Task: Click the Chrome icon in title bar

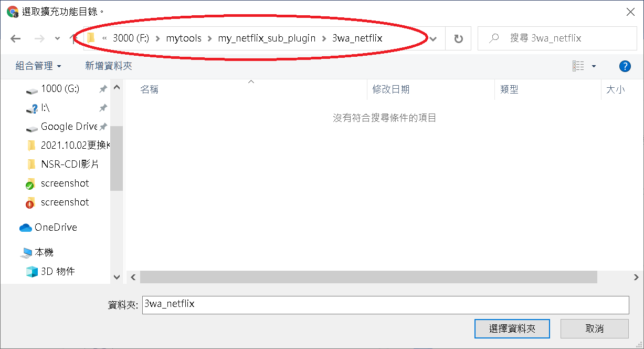Action: 13,12
